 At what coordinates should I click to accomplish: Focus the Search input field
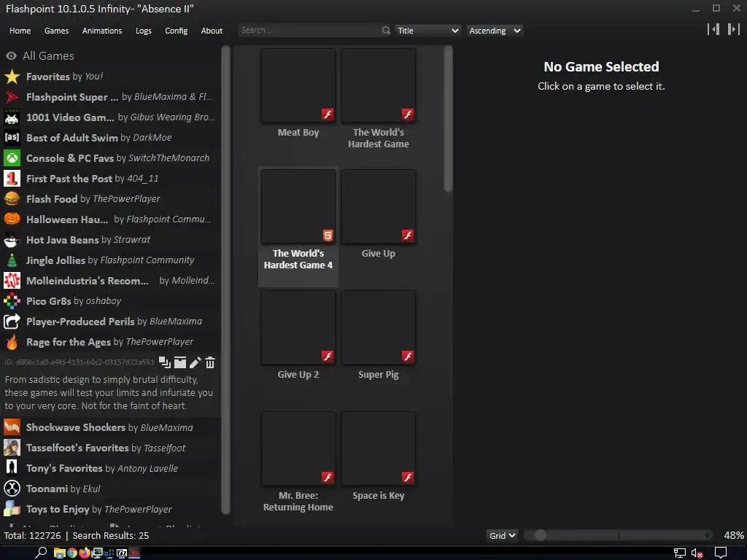point(309,31)
